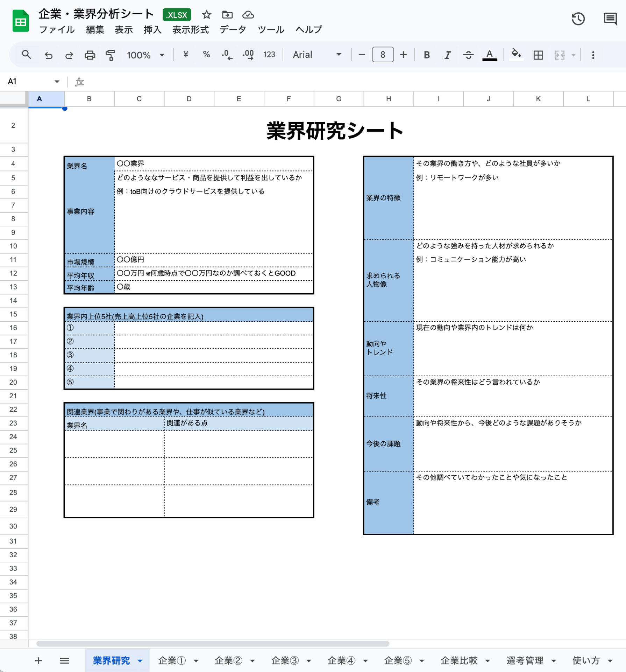The width and height of the screenshot is (626, 672).
Task: Open the Arial font dropdown
Action: [x=317, y=55]
